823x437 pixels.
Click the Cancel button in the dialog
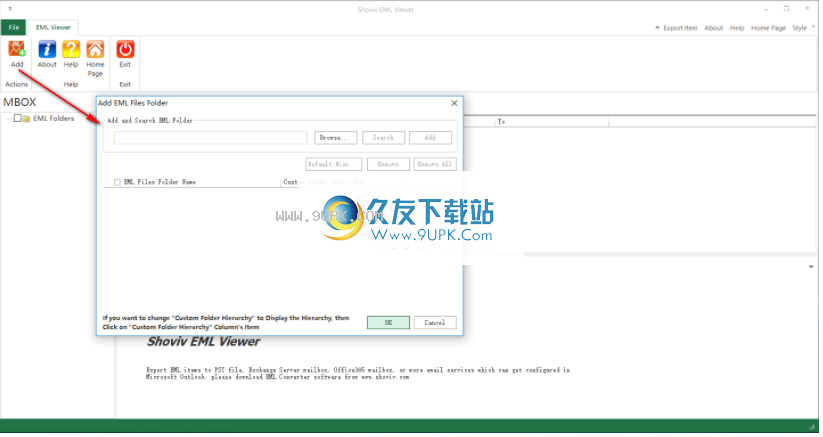point(435,323)
